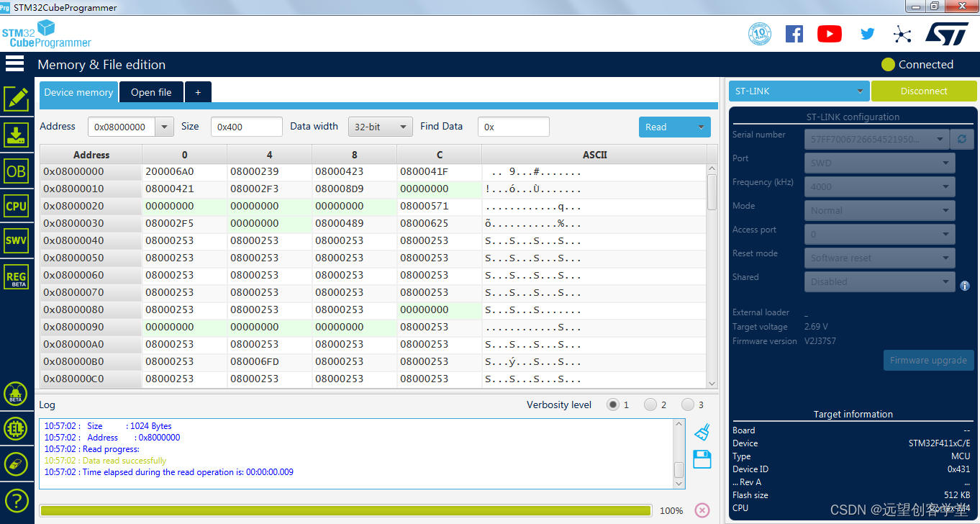Set verbosity level to 3
This screenshot has height=524, width=980.
(x=688, y=405)
